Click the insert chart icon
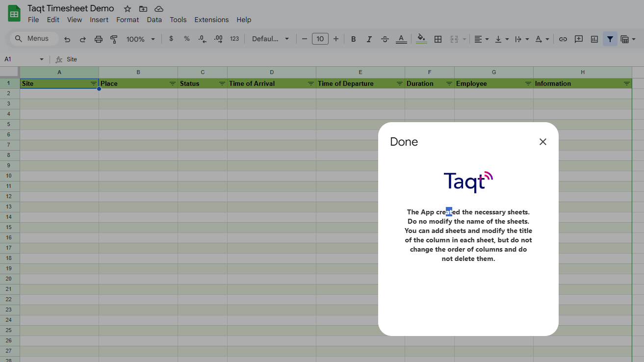 (594, 39)
